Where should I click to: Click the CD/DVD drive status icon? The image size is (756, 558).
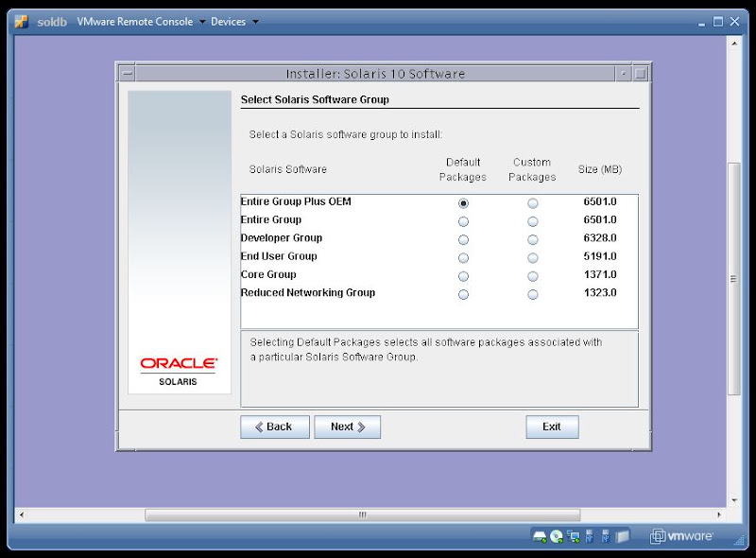click(557, 537)
